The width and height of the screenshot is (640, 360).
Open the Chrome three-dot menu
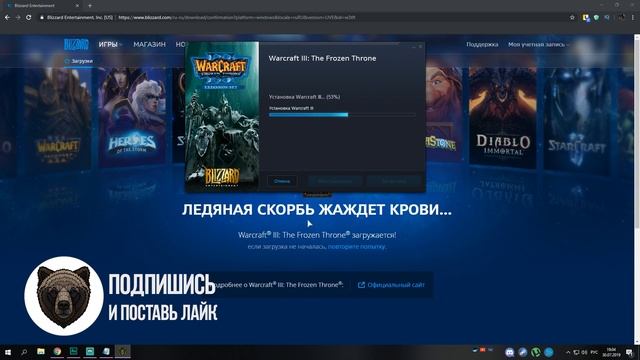coord(633,18)
